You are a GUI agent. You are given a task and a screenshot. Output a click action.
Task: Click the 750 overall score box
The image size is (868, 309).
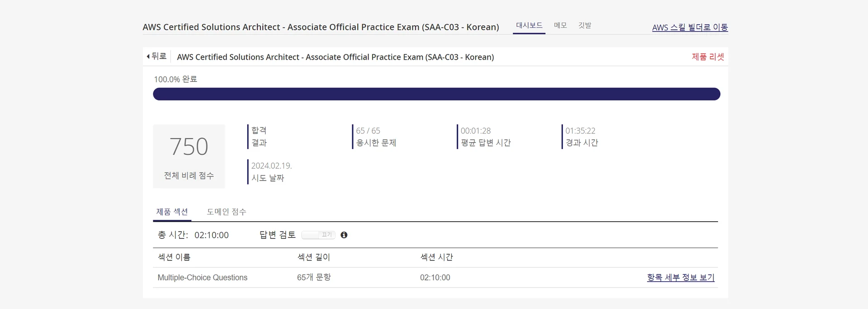point(189,156)
